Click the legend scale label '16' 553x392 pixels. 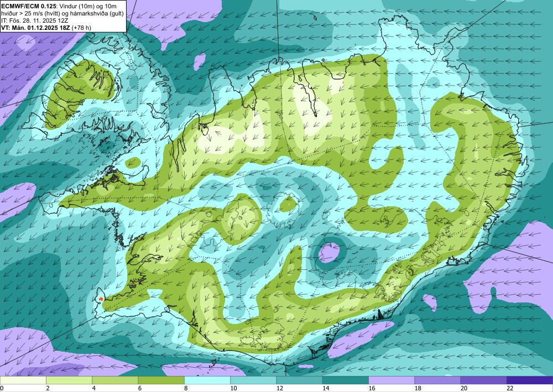[372, 388]
